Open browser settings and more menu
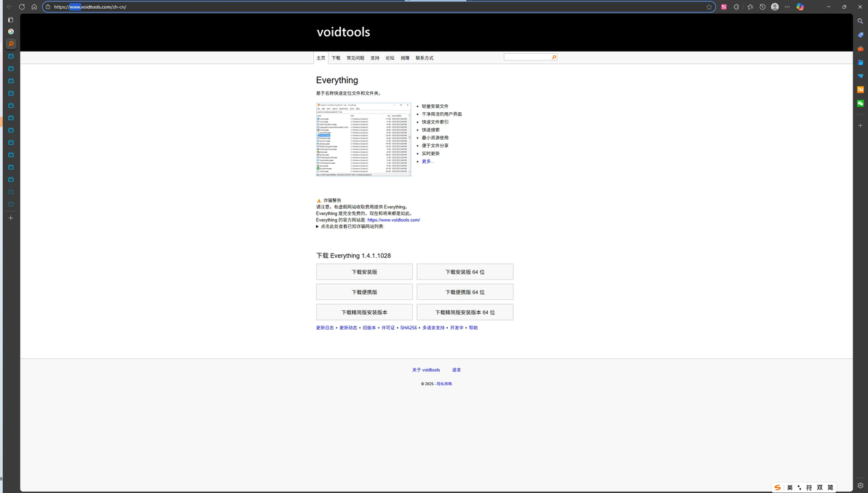Image resolution: width=868 pixels, height=493 pixels. (787, 7)
